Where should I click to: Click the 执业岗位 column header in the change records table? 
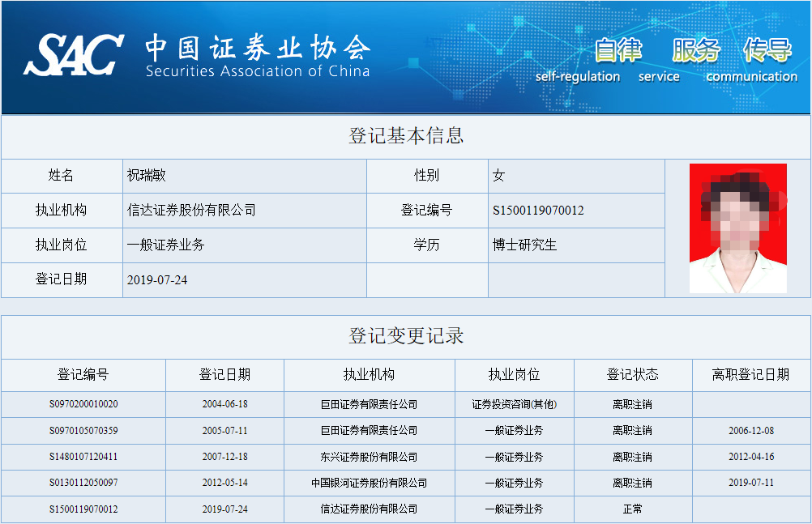click(x=515, y=374)
